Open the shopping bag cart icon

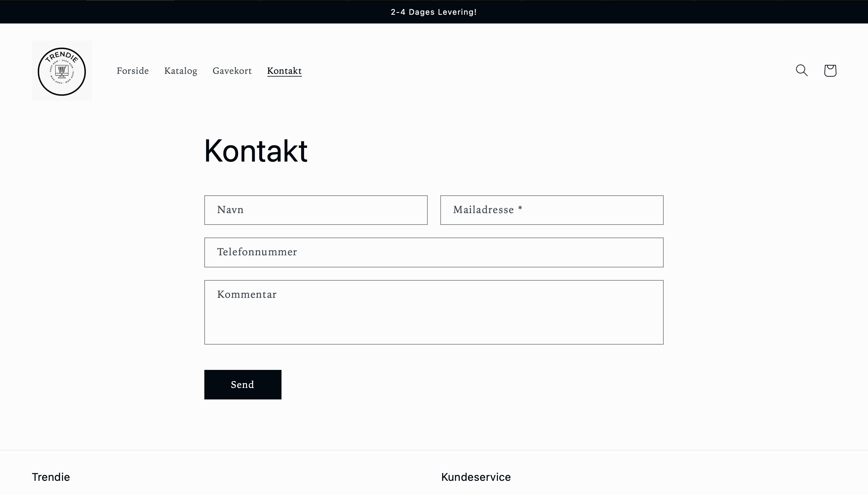830,70
